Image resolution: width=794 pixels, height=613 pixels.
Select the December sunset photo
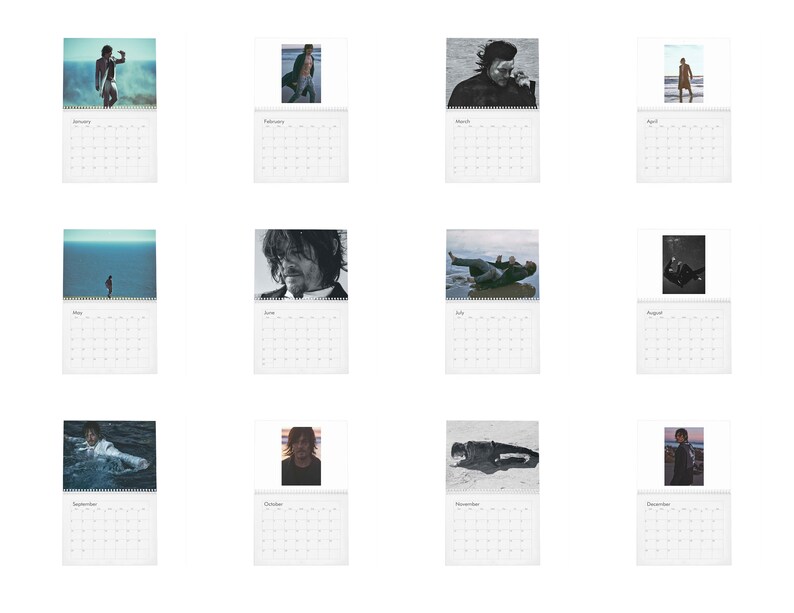684,456
